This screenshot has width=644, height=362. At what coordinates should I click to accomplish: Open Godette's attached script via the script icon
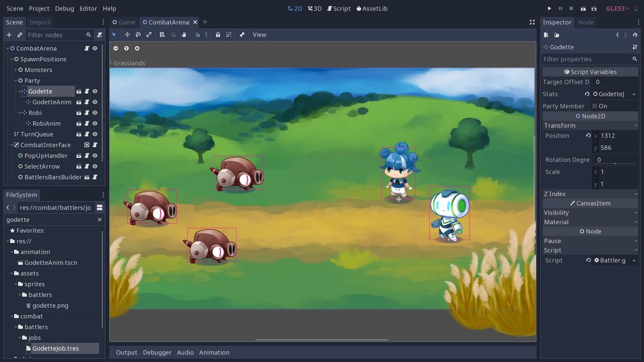87,91
